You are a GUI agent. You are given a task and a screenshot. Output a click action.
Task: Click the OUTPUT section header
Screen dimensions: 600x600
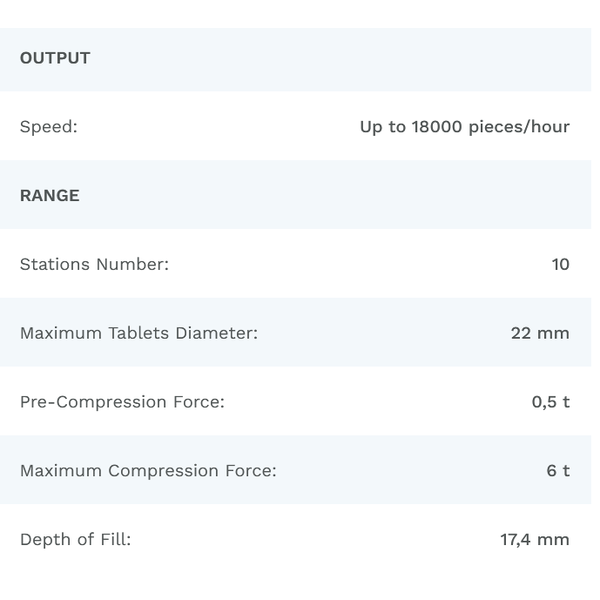[55, 58]
